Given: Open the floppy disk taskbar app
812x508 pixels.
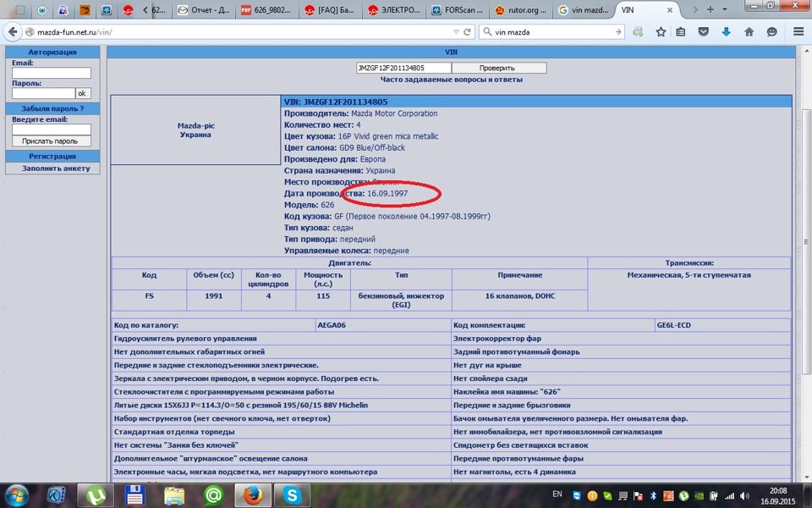Looking at the screenshot, I should [134, 495].
